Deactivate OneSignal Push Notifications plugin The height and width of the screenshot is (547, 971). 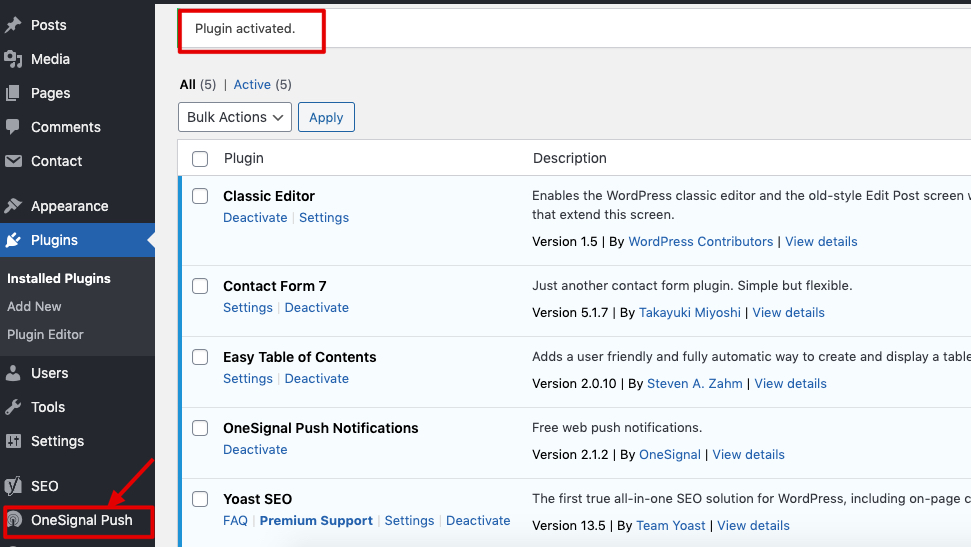(255, 450)
